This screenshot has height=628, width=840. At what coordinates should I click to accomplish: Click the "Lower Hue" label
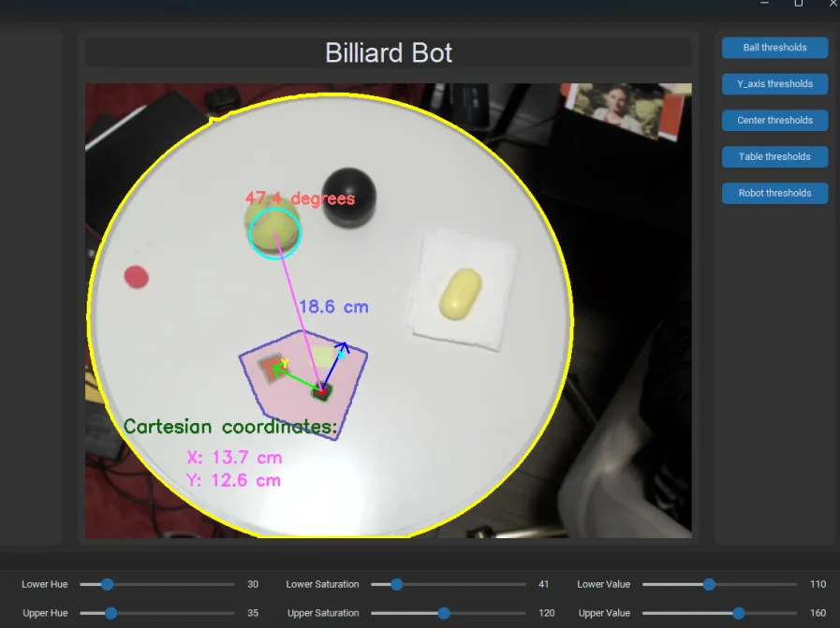[44, 584]
